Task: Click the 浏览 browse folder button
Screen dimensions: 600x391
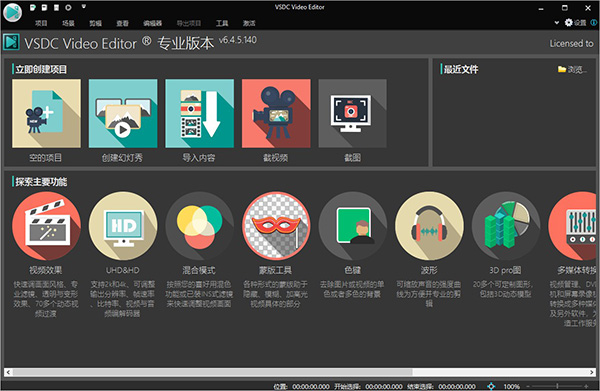Action: pyautogui.click(x=572, y=69)
